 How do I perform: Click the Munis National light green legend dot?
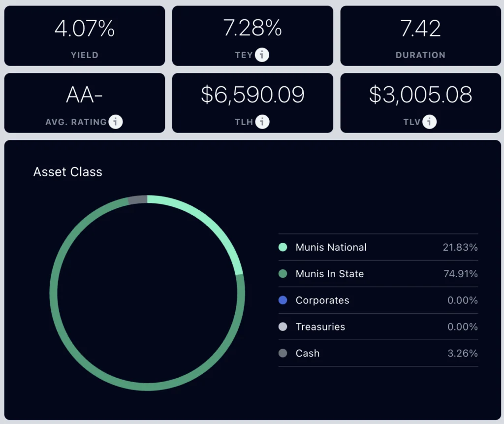point(283,247)
